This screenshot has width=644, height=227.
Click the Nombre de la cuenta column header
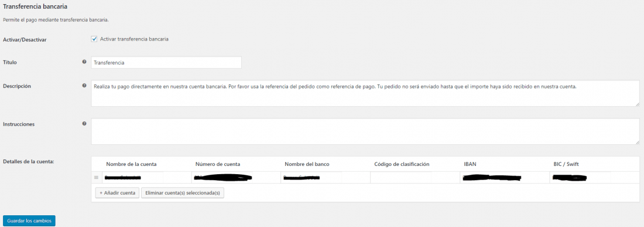pos(131,164)
